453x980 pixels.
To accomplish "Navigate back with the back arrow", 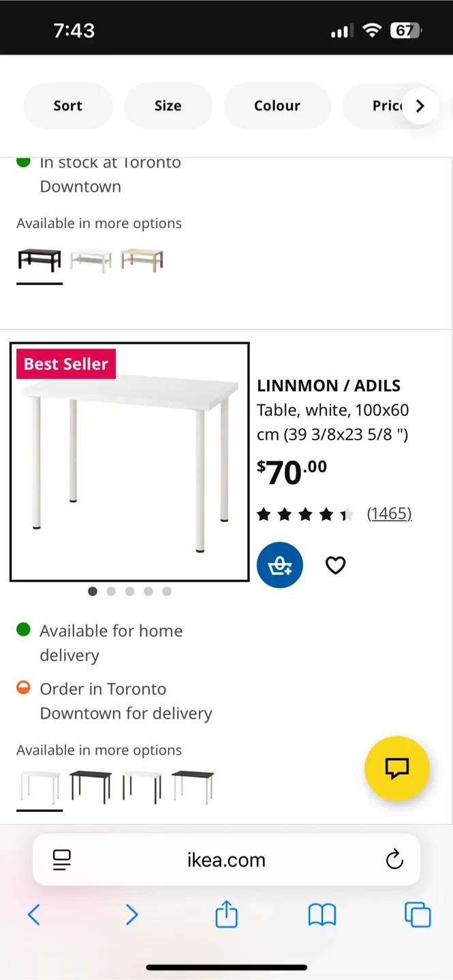I will [x=34, y=915].
